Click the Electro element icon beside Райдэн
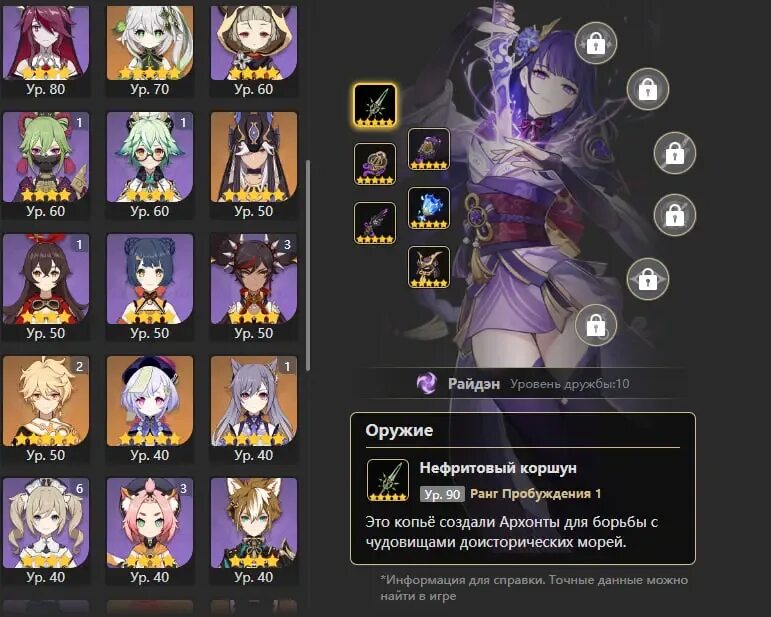Screen dimensions: 771x617 [x=426, y=383]
